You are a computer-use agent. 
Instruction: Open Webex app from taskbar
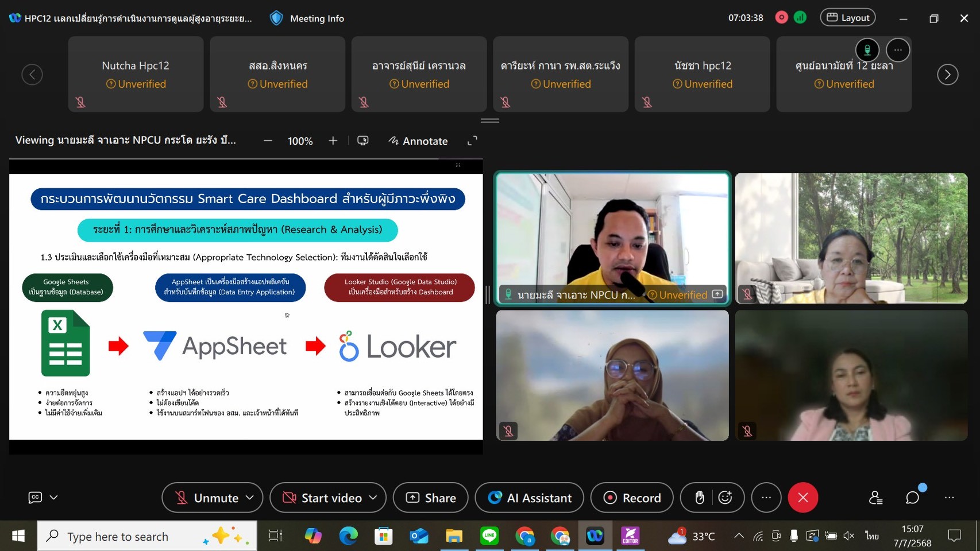click(595, 536)
